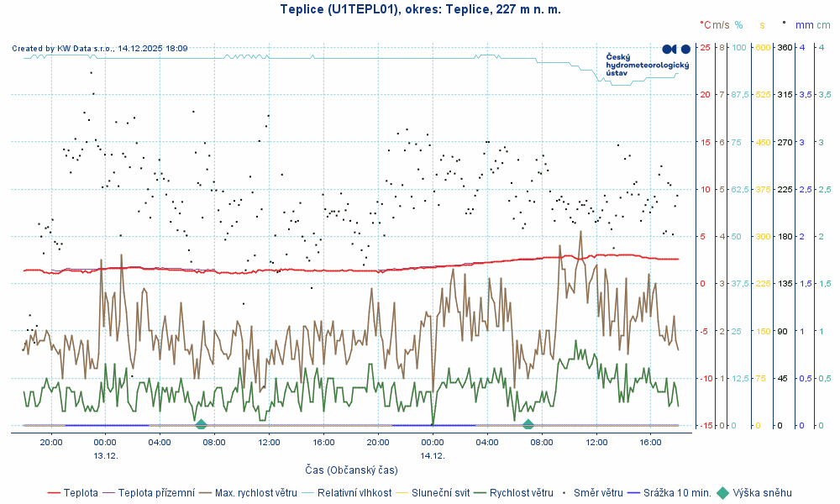Click the Výška sněhu diamond legend icon
840x504 pixels.
(x=726, y=493)
